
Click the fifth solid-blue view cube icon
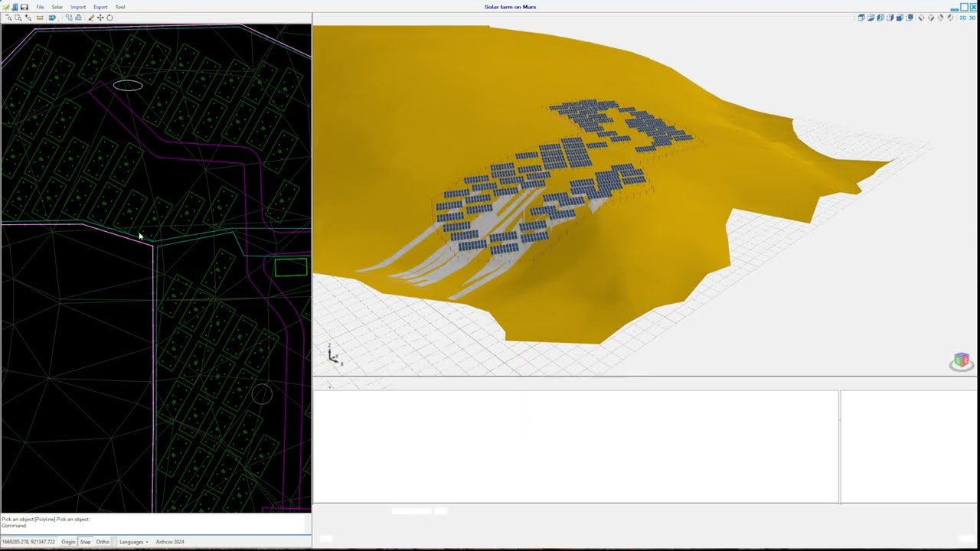point(900,18)
